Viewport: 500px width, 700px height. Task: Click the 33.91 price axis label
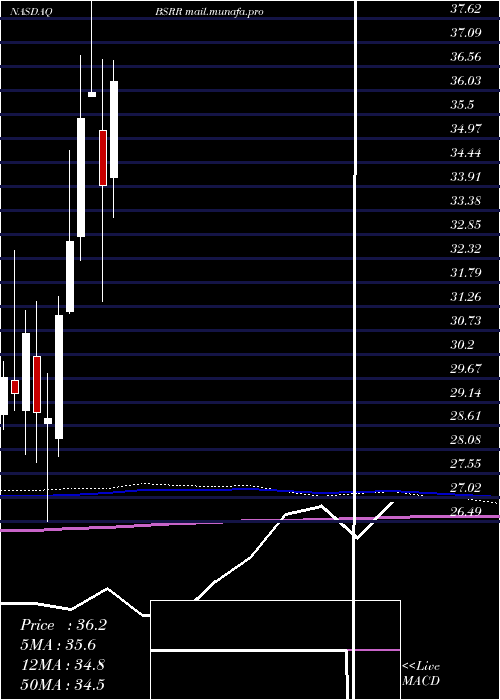(x=466, y=176)
